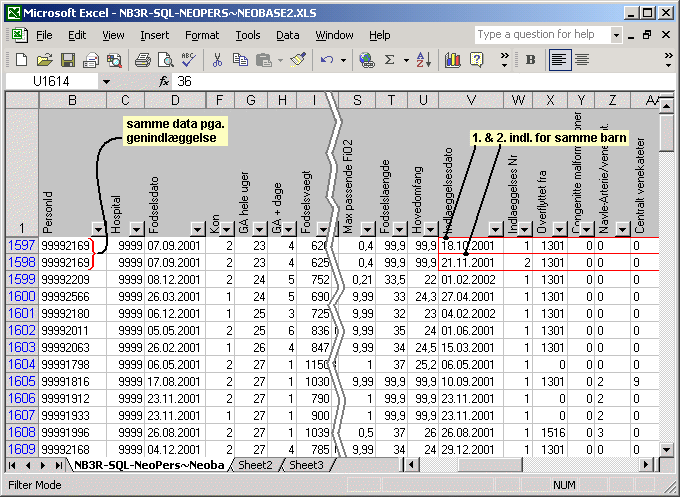The height and width of the screenshot is (497, 680).
Task: Open AutoSum functions dropdown arrow
Action: [x=406, y=60]
